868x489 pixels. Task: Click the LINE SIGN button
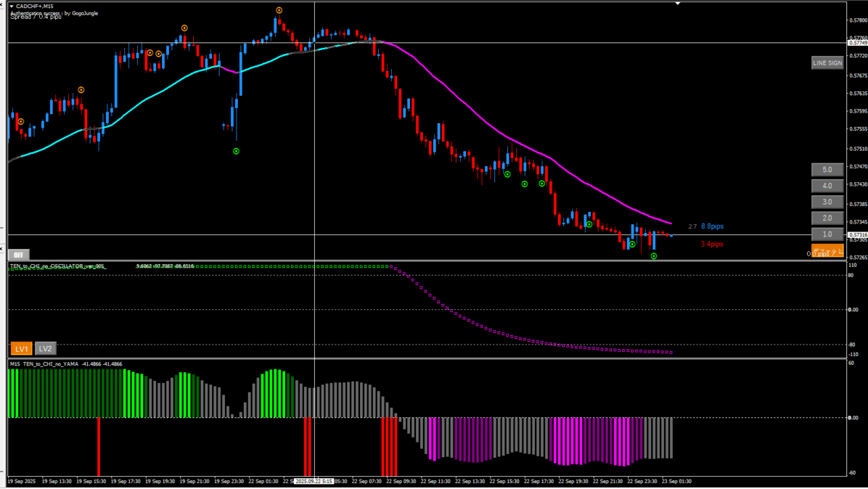pyautogui.click(x=827, y=63)
